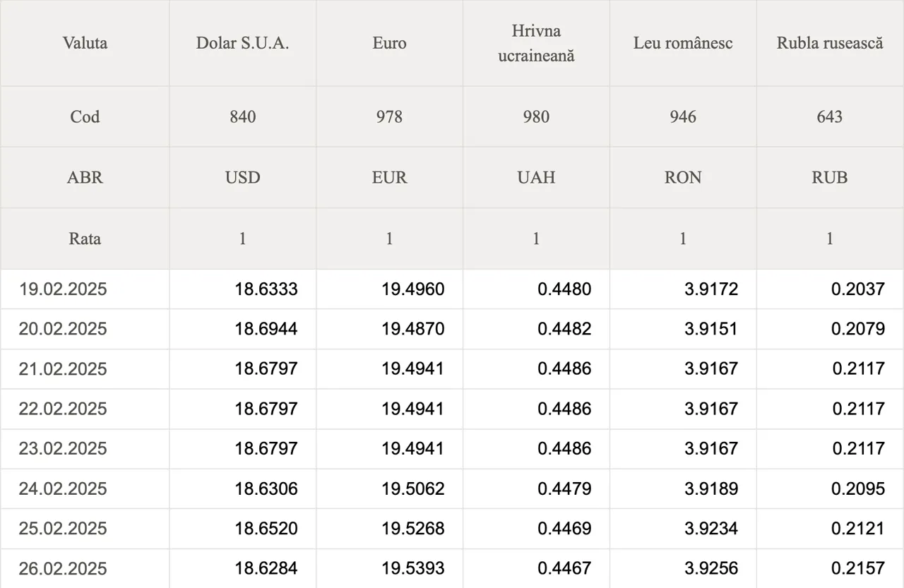Click the Rubla rusească header cell
Viewport: 904px width, 588px height.
[831, 43]
